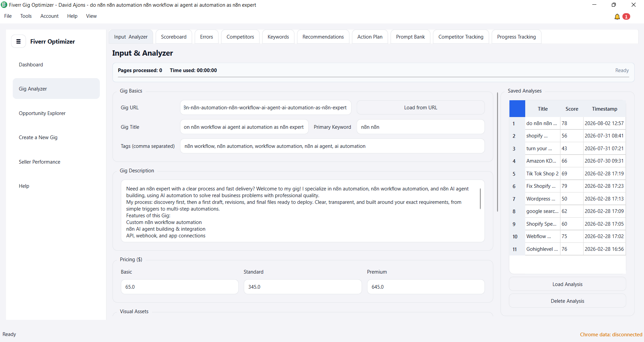This screenshot has width=644, height=342.
Task: Switch to the Input Analyzer tab
Action: tap(131, 37)
